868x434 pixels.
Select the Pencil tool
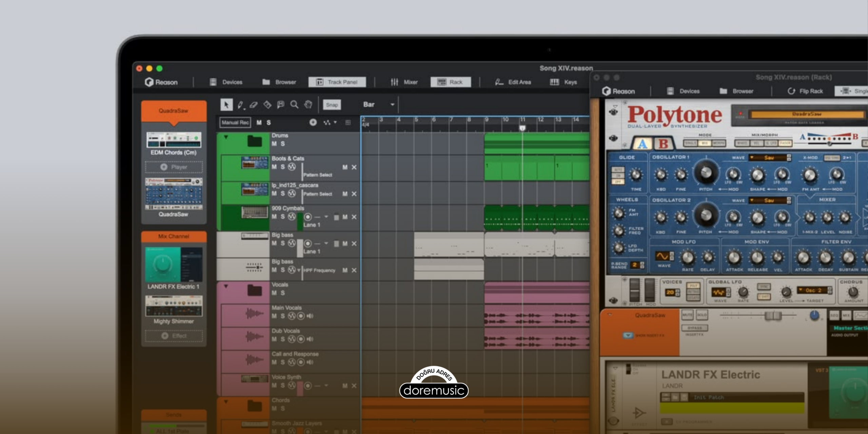(240, 105)
